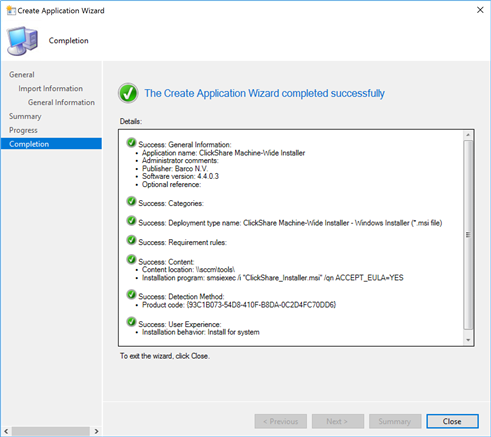Click Installation behavior: Install for system
Screen dimensions: 491x437
click(x=201, y=332)
